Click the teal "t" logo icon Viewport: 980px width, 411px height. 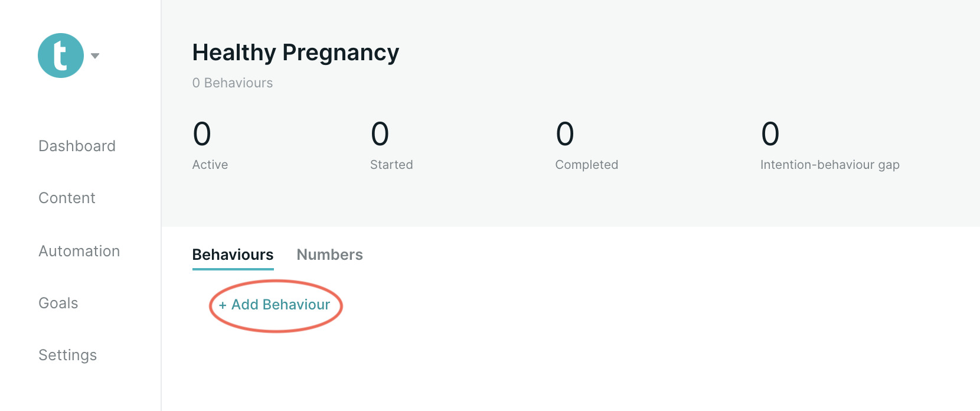(61, 56)
